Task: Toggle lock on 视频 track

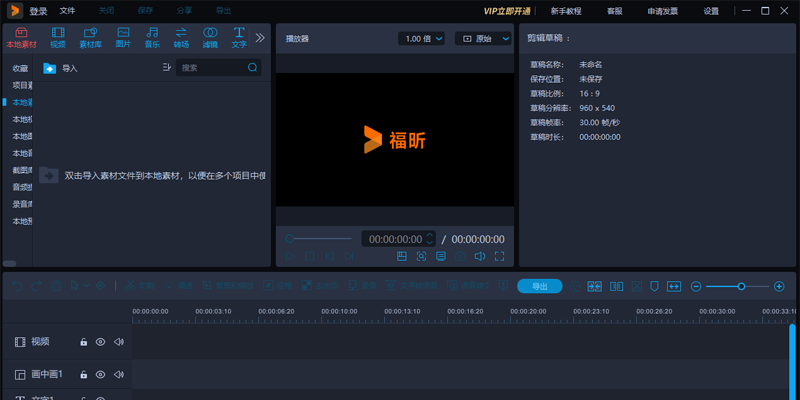Action: coord(84,342)
